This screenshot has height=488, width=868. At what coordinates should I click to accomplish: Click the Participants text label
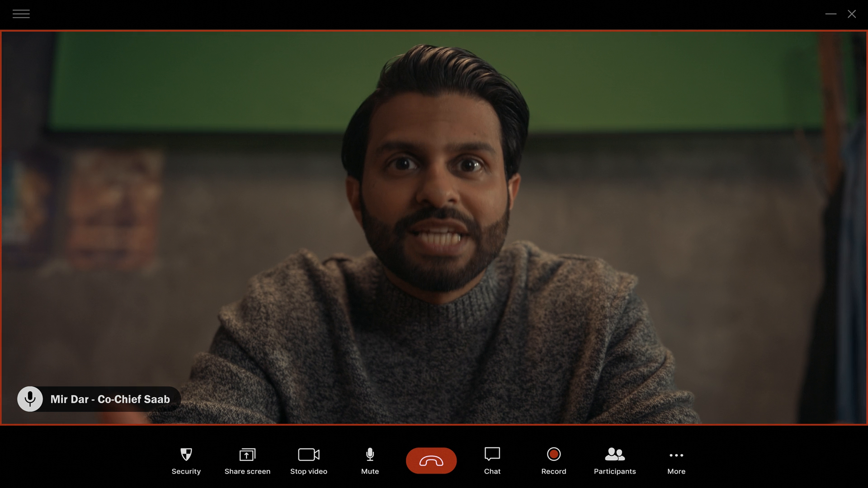[614, 471]
